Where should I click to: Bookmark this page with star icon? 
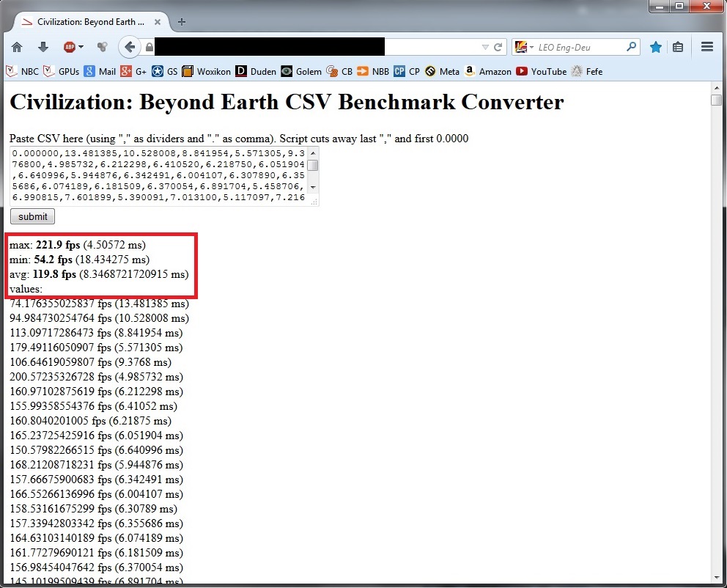[656, 47]
